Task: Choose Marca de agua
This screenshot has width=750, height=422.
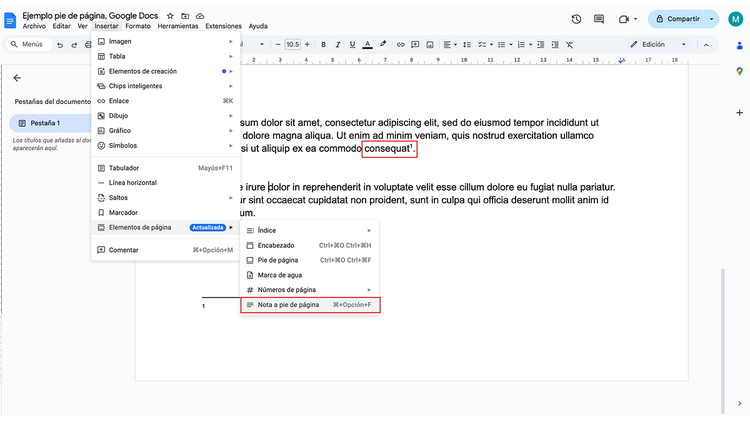Action: [309, 275]
